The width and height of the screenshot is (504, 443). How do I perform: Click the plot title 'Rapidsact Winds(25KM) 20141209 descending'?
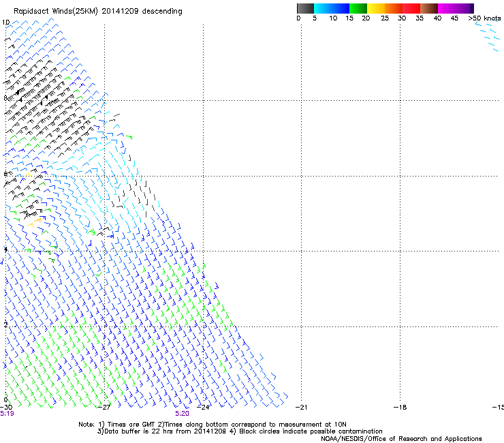point(97,12)
